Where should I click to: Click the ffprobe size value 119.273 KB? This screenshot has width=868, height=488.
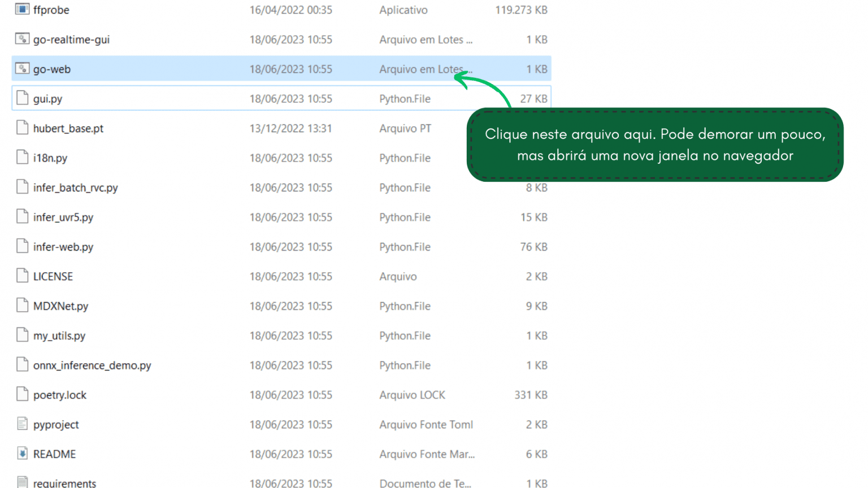point(520,10)
